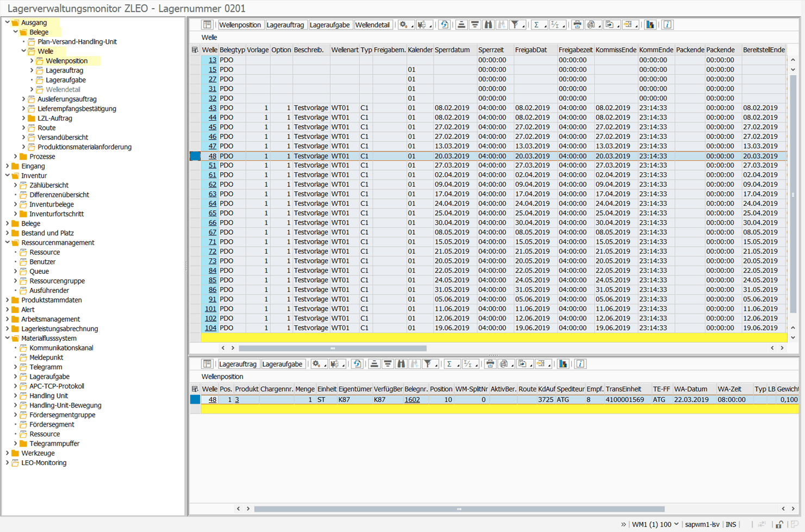
Task: Sort Wellenposition table descending
Action: pos(388,364)
